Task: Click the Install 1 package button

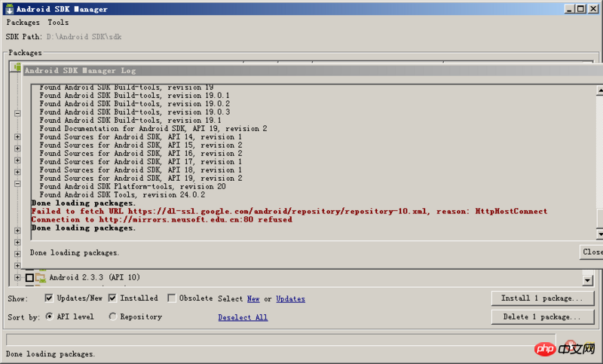Action: point(543,298)
